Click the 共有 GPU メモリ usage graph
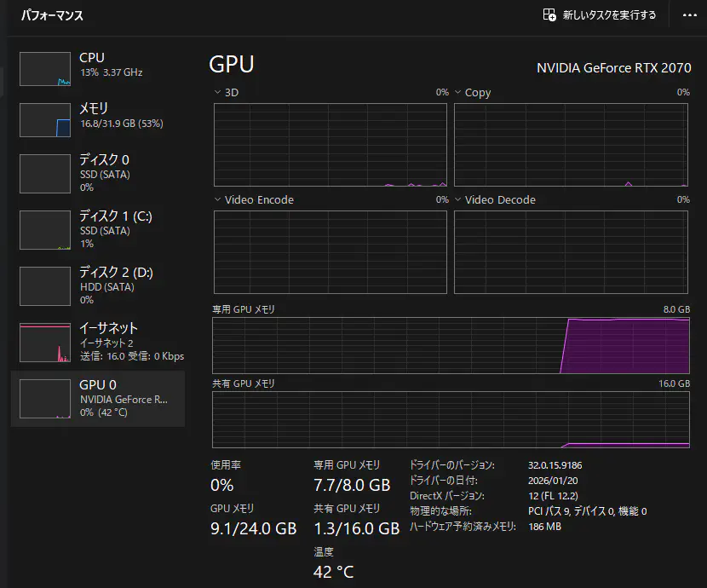This screenshot has height=588, width=707. coord(451,420)
